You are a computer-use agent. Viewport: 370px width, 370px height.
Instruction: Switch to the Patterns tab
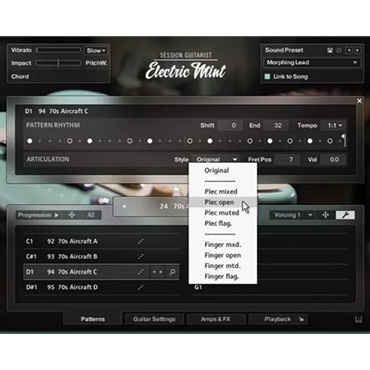point(93,319)
